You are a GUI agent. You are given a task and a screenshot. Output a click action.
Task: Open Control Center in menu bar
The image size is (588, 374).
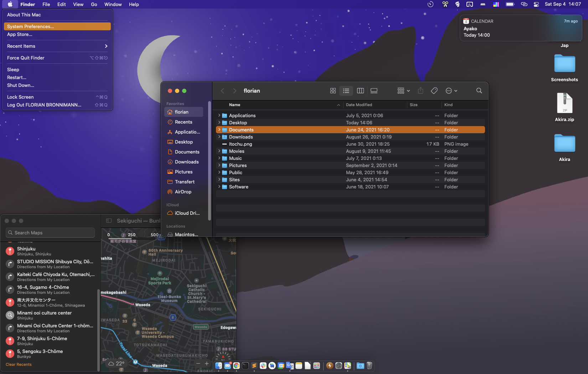[536, 4]
